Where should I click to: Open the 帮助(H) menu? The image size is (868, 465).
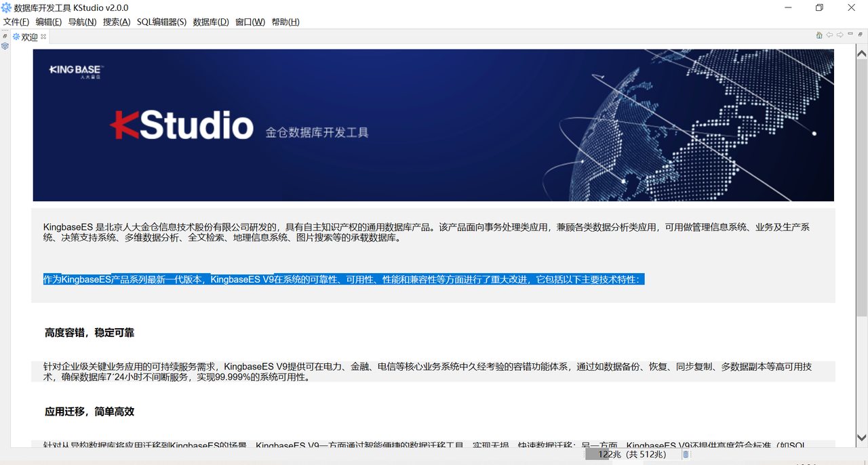point(285,22)
